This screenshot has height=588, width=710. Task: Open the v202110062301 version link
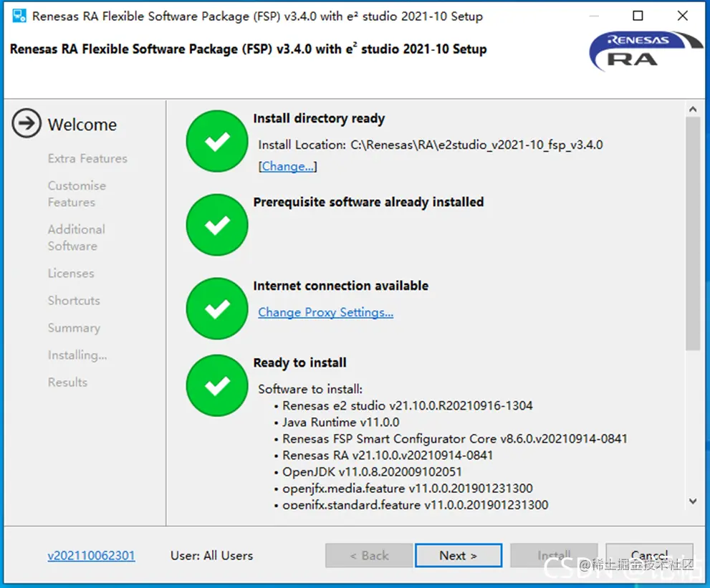(91, 555)
